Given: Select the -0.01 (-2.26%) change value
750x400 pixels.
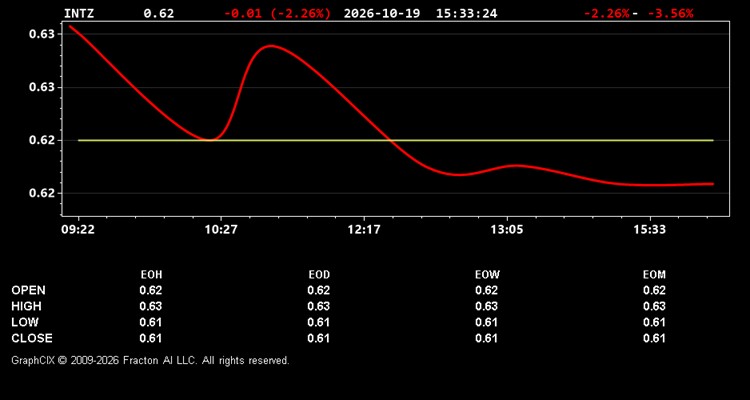Looking at the screenshot, I should 277,13.
